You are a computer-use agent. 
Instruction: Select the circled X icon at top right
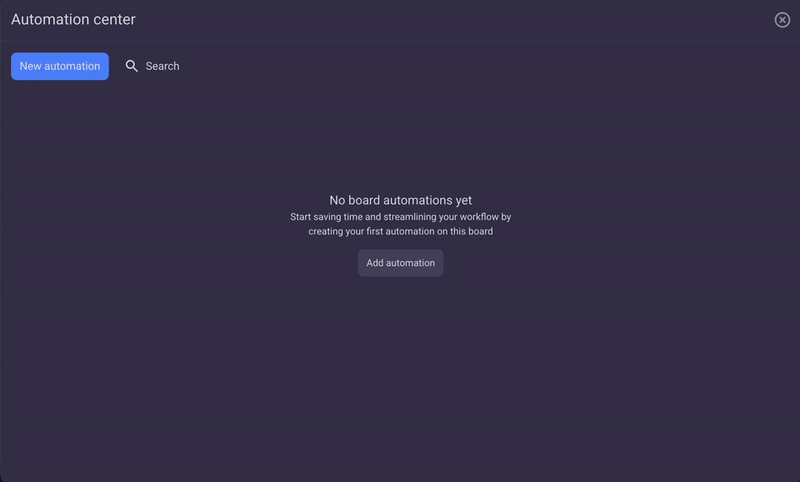(x=782, y=20)
